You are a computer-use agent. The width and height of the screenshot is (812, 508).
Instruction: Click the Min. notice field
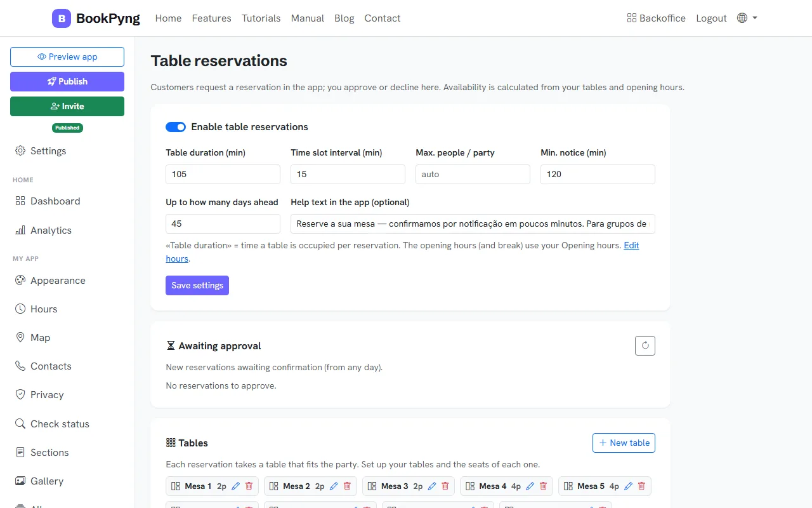[x=598, y=174]
